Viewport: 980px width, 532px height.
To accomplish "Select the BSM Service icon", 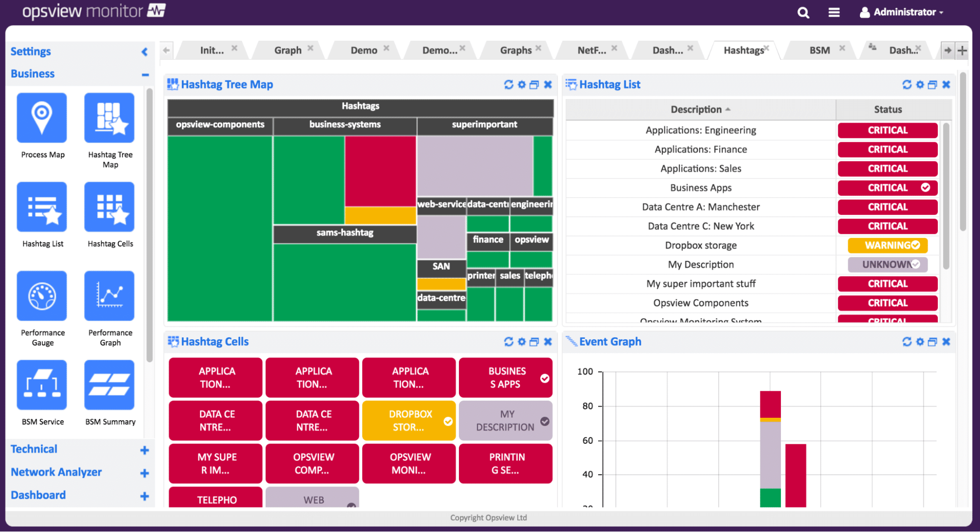I will click(x=42, y=385).
